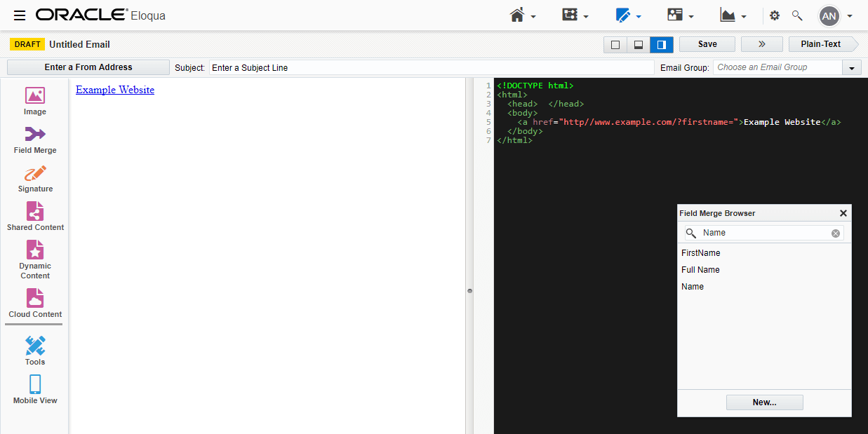Open the Field Merge tool

[x=34, y=140]
